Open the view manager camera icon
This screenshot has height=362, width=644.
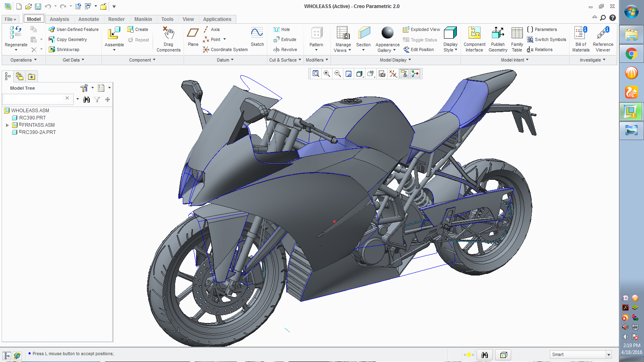(382, 74)
